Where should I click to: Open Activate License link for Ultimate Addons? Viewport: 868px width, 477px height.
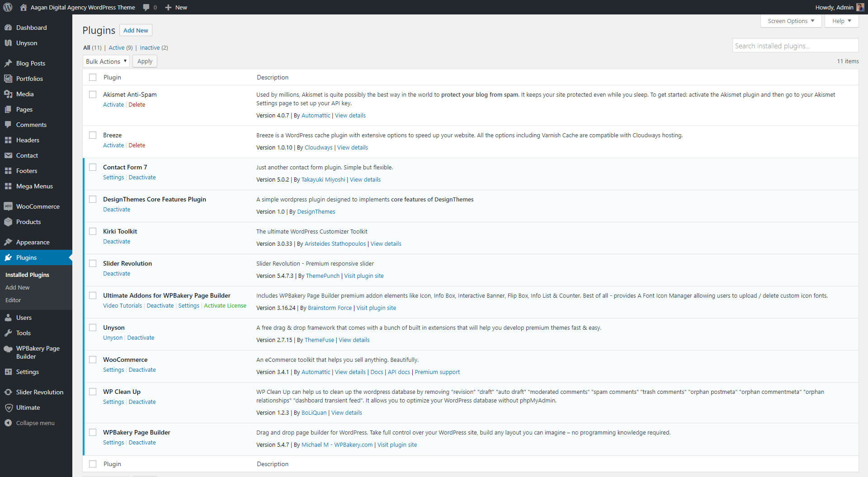(x=225, y=306)
